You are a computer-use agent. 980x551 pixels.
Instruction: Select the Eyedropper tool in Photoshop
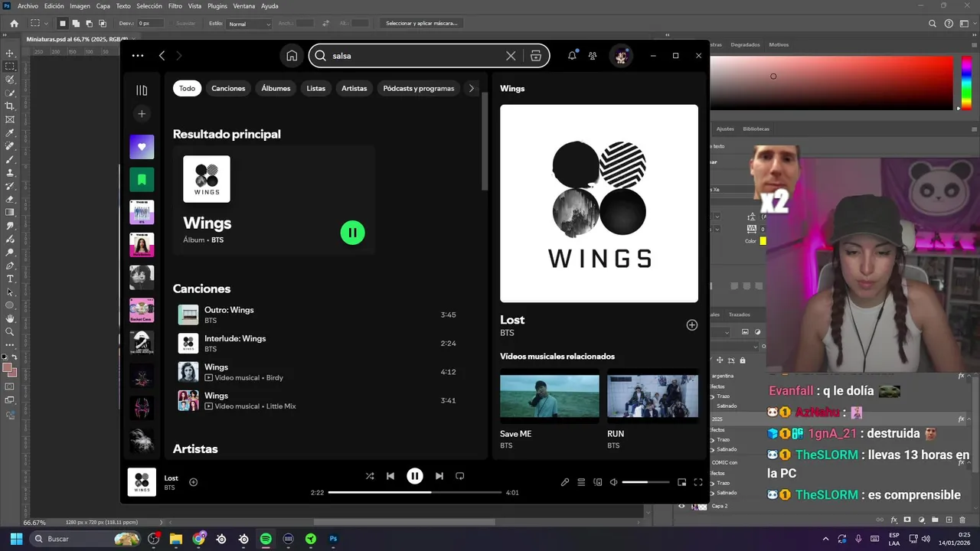(x=10, y=132)
